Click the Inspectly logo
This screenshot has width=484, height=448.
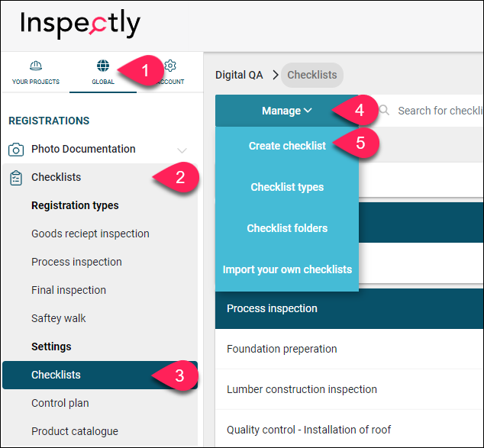(x=80, y=24)
